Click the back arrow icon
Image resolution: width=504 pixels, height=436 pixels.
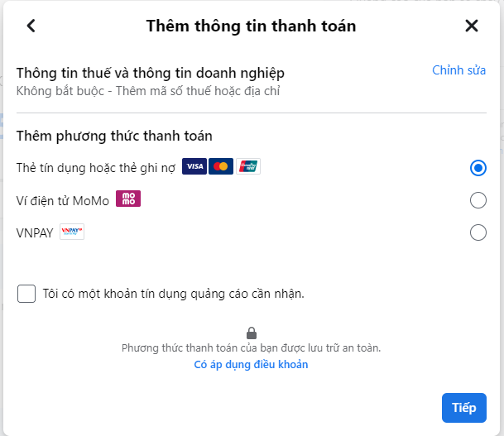[31, 26]
